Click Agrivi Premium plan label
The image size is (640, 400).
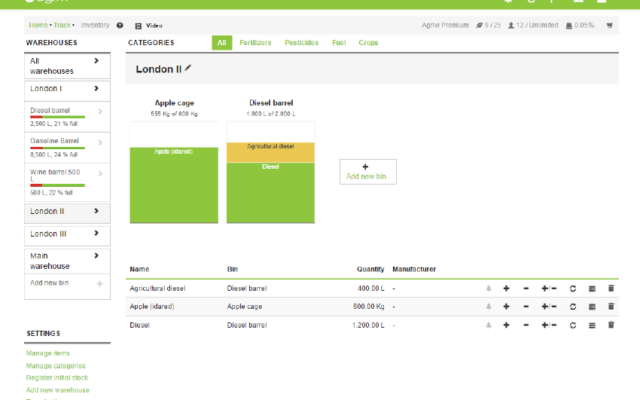tap(445, 25)
